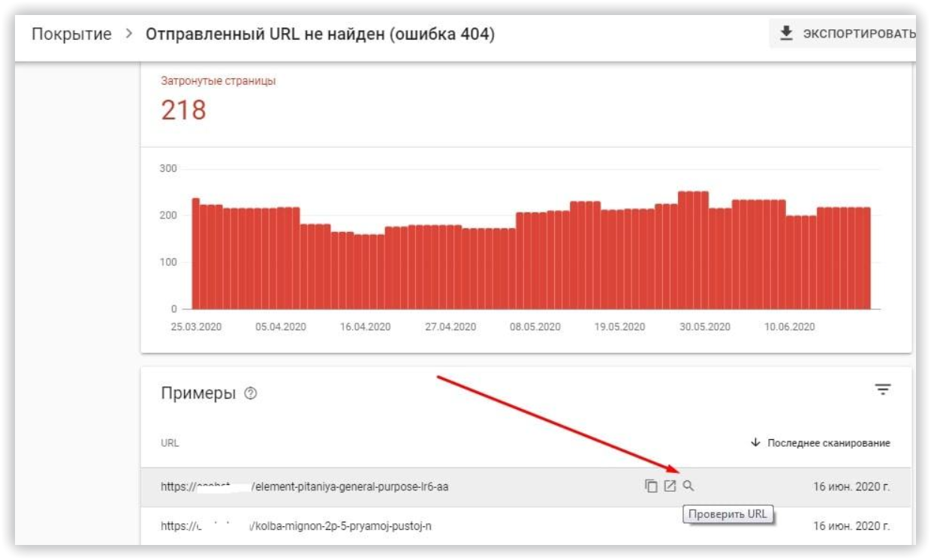
Task: Click chart date label 16.04.2020
Action: 366,327
